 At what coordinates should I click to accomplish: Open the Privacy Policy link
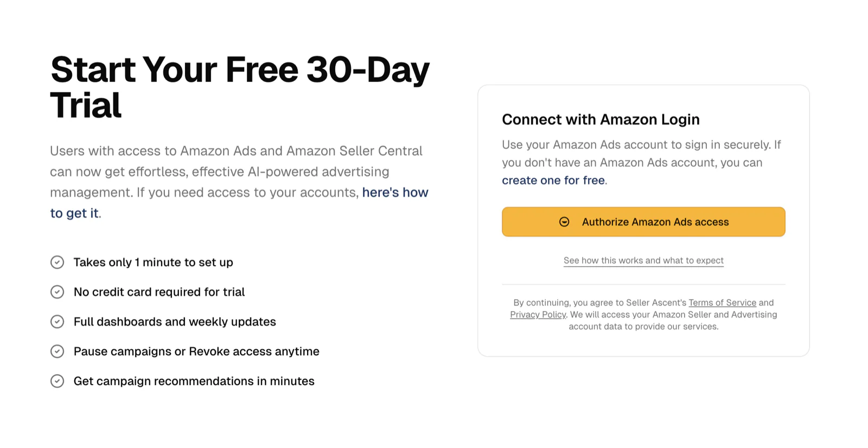click(538, 314)
